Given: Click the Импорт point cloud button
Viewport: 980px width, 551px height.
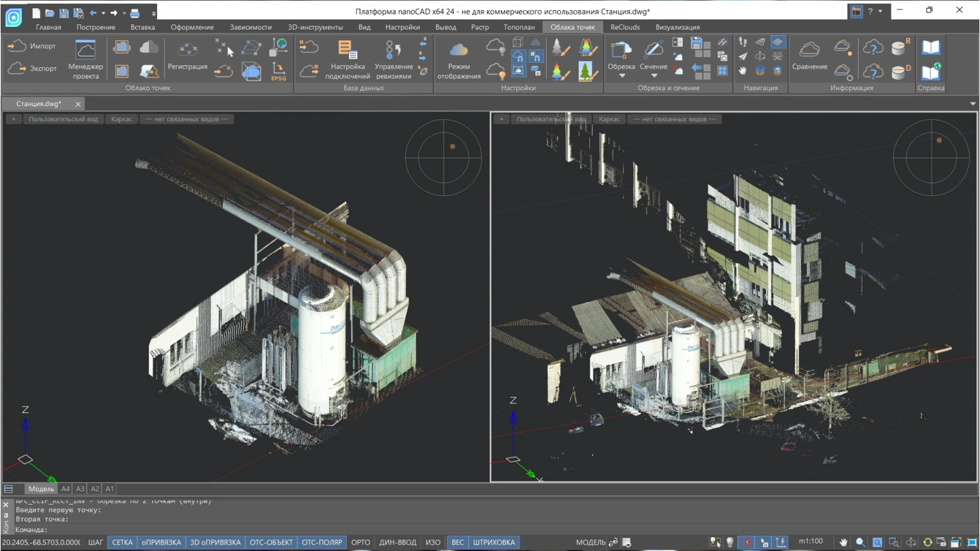Looking at the screenshot, I should (31, 46).
